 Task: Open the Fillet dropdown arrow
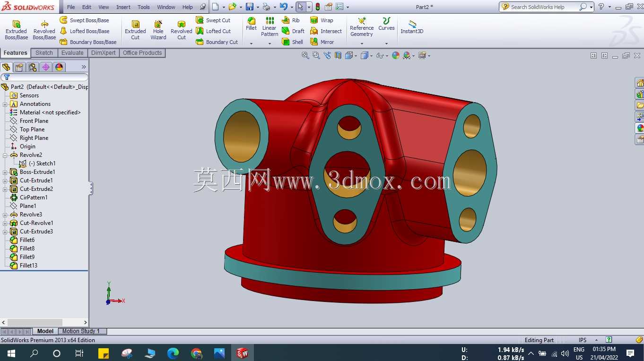(252, 43)
